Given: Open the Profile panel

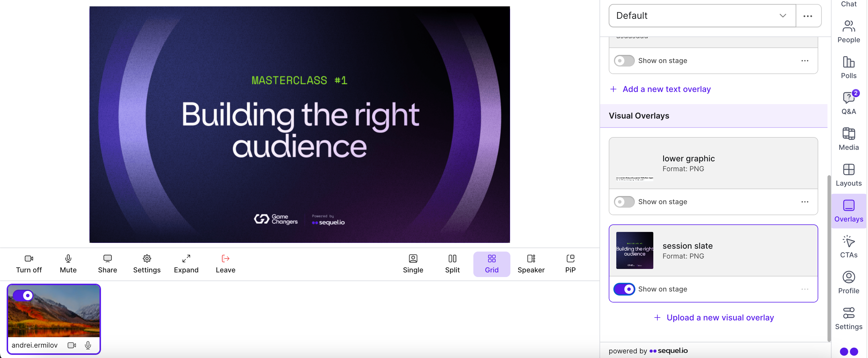Looking at the screenshot, I should pyautogui.click(x=848, y=283).
